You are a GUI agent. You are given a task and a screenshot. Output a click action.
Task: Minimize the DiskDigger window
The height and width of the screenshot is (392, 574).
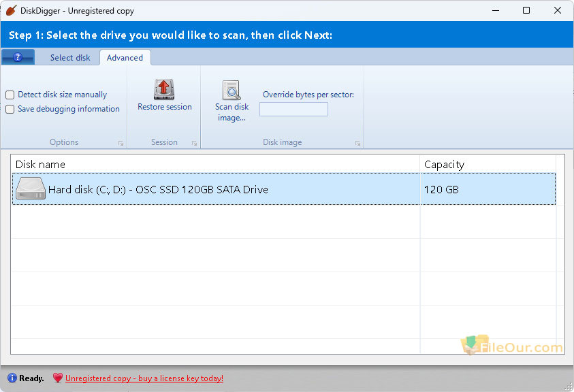496,10
